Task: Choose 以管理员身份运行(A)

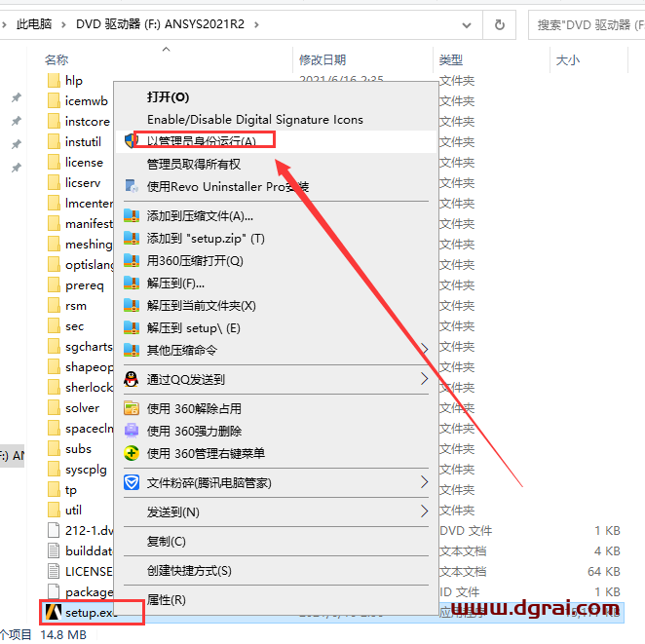Action: [x=202, y=141]
